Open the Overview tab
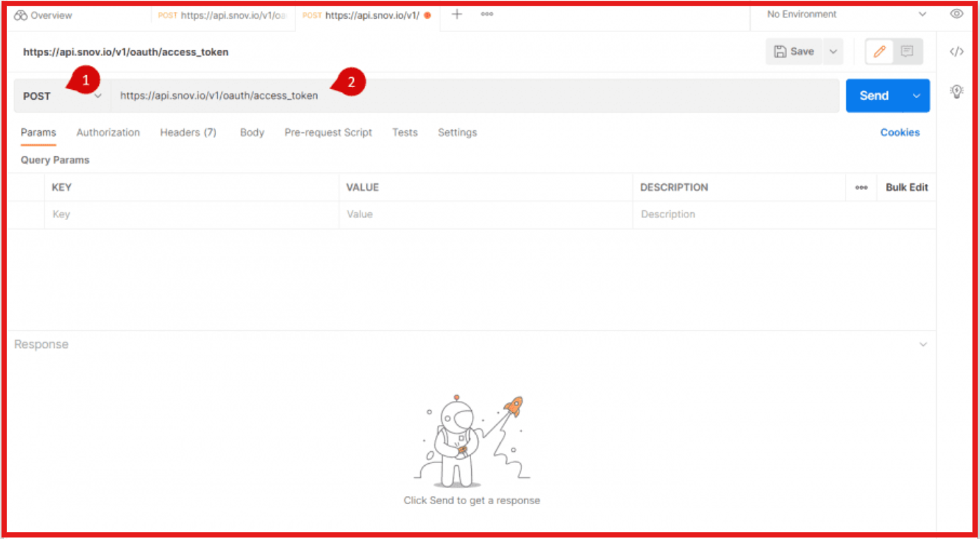Viewport: 980px width, 539px height. tap(43, 15)
